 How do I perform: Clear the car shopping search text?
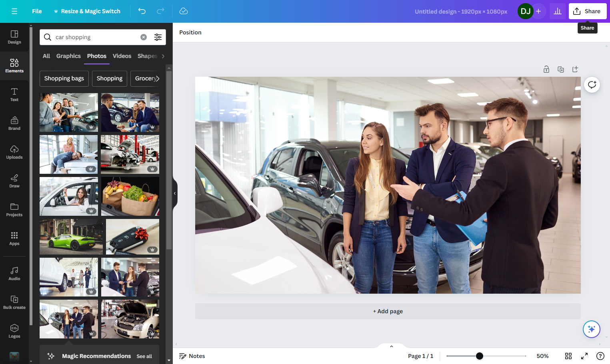coord(144,37)
